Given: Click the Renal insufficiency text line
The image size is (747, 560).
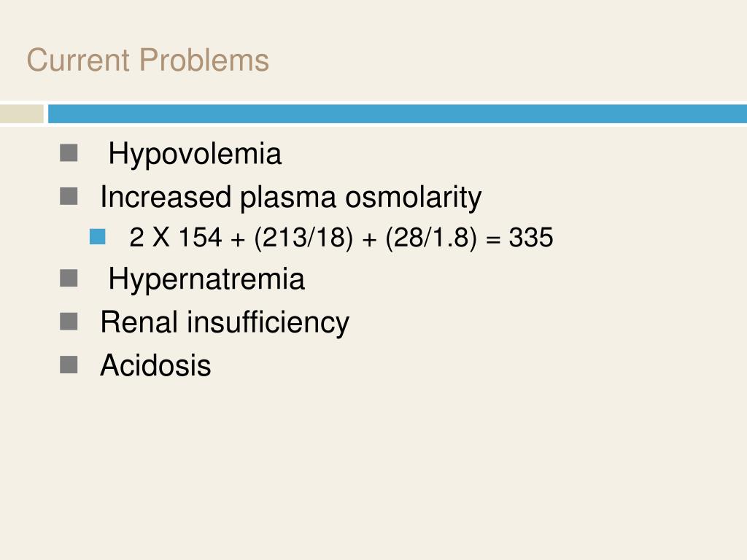Looking at the screenshot, I should coord(225,322).
